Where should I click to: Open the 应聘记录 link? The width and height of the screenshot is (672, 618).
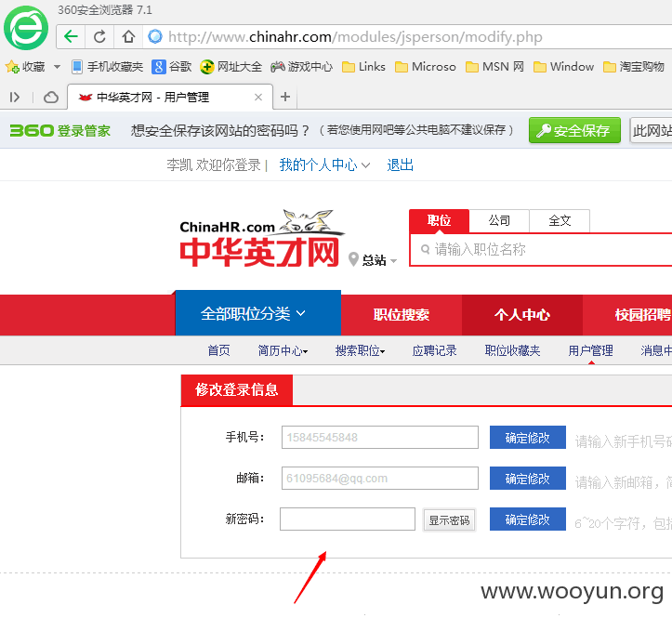pos(434,350)
